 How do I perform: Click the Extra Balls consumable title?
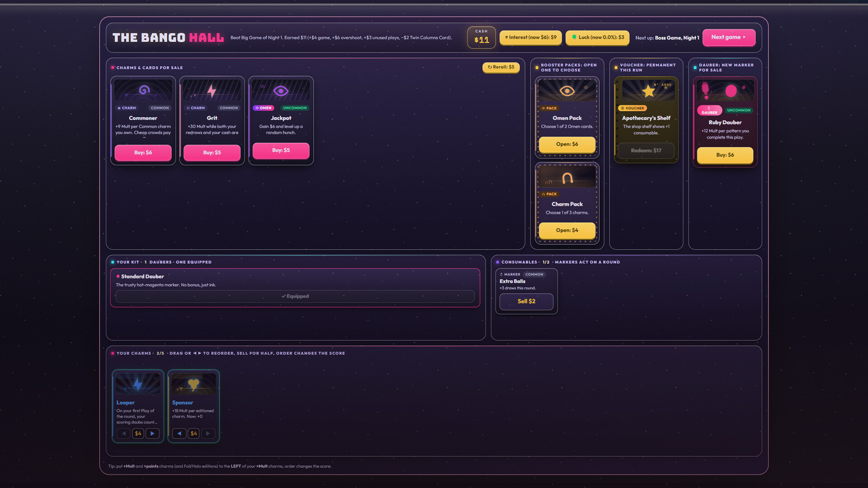click(x=512, y=281)
